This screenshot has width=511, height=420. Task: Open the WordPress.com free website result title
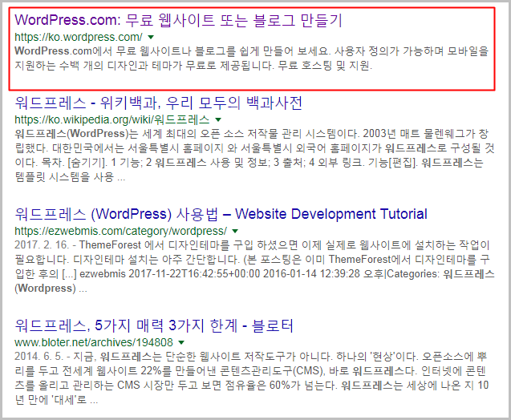(x=178, y=20)
